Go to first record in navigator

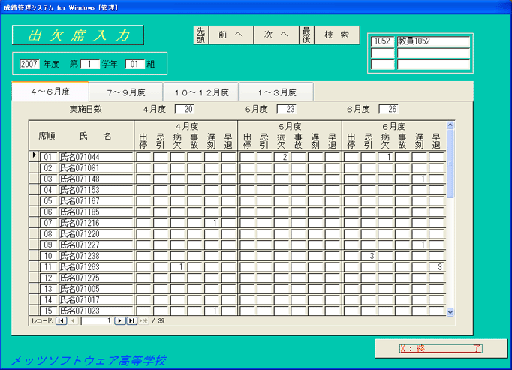[x=62, y=321]
